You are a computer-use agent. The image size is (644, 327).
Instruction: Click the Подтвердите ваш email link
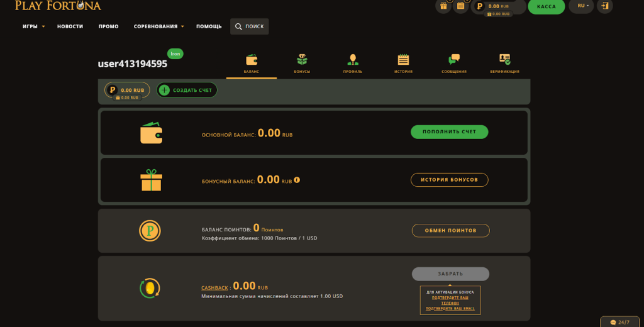coord(450,309)
